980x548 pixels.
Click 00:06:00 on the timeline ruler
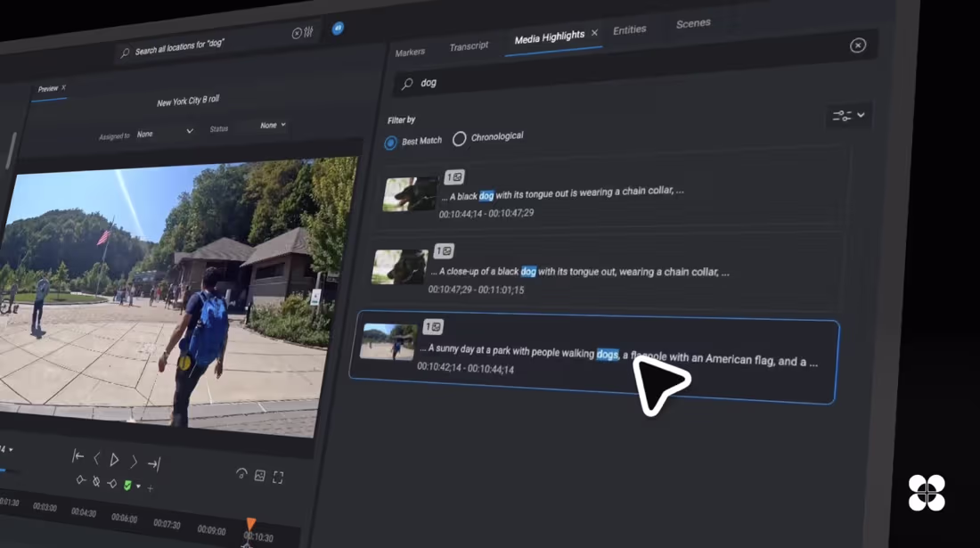pyautogui.click(x=125, y=518)
